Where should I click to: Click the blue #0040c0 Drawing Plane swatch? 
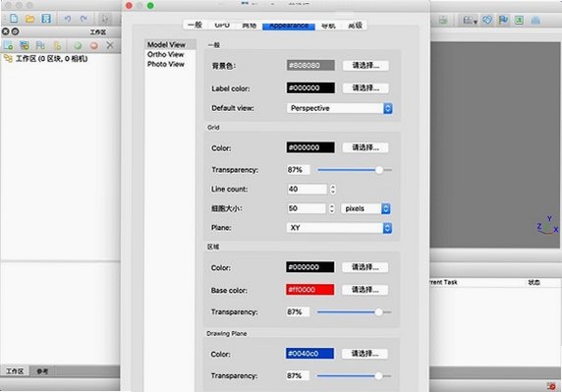pyautogui.click(x=309, y=354)
